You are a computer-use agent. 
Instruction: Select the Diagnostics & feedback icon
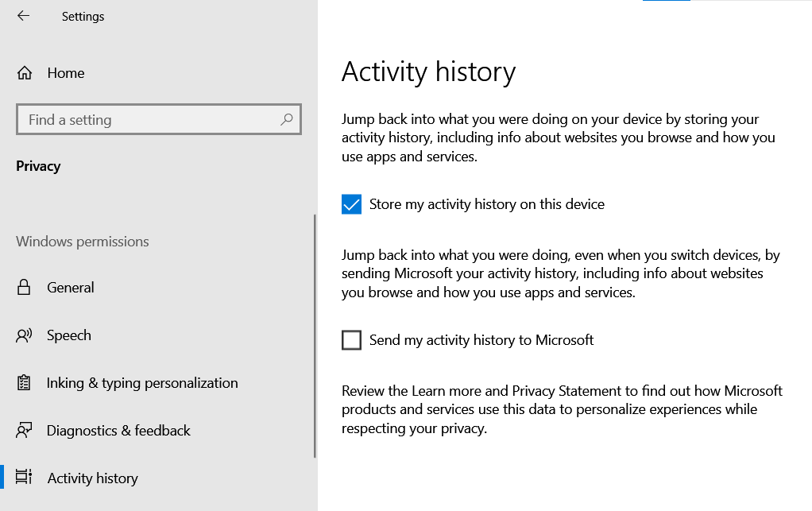[24, 431]
